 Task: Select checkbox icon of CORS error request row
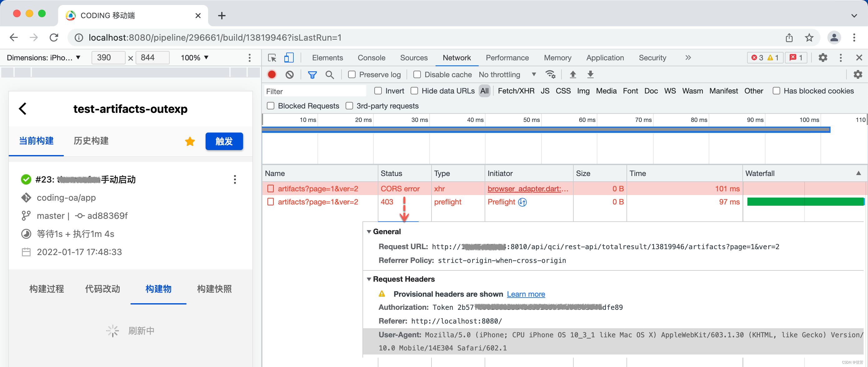coord(271,189)
